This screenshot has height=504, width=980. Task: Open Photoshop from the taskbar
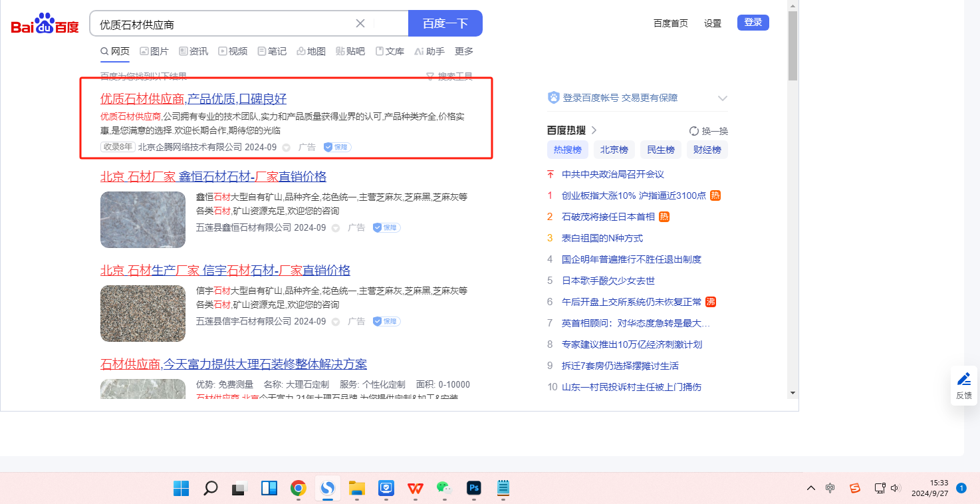(474, 489)
